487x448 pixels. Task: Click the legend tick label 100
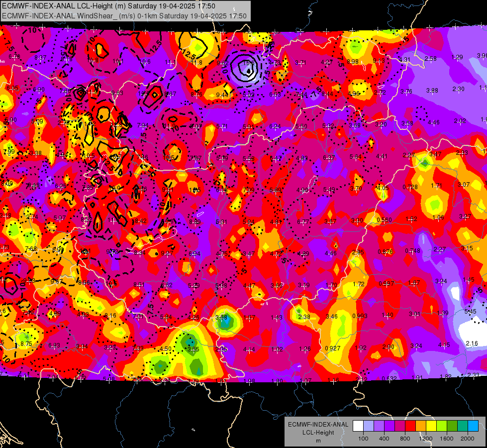363,439
